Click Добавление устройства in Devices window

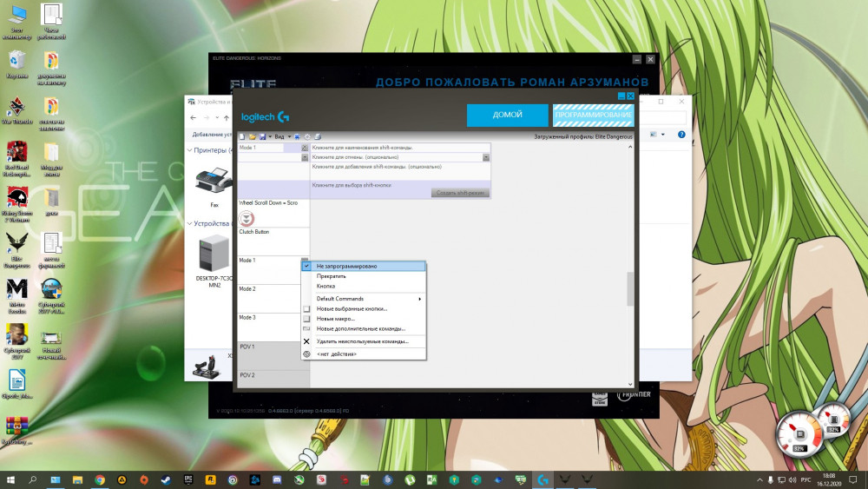[x=212, y=135]
